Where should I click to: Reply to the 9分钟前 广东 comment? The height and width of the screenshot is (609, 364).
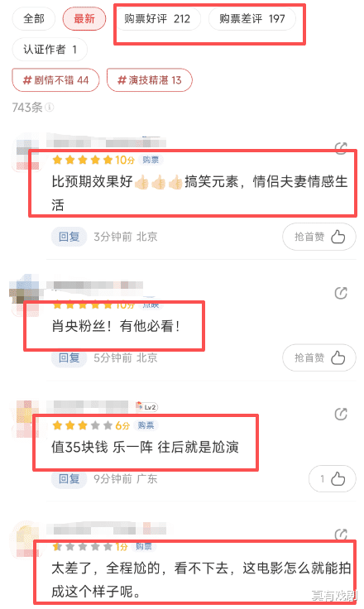tap(69, 479)
